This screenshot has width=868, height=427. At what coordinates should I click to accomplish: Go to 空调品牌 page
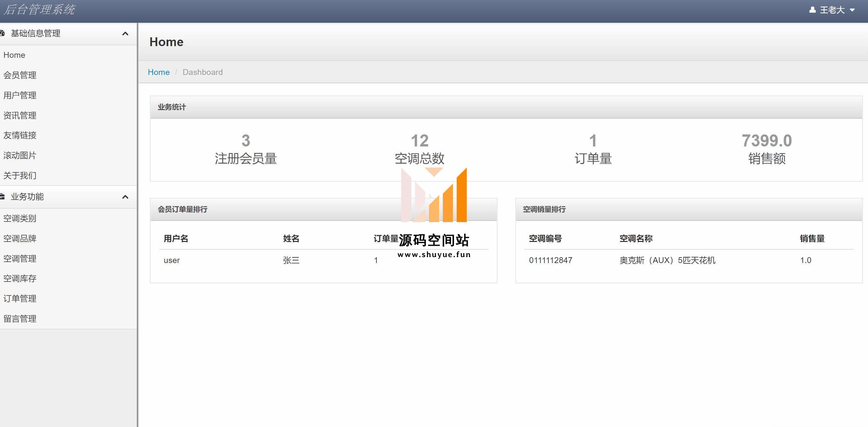coord(20,238)
